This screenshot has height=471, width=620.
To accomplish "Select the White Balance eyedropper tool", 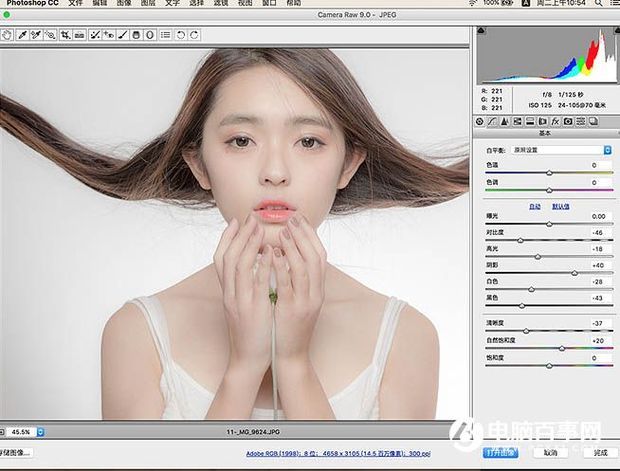I will click(22, 35).
